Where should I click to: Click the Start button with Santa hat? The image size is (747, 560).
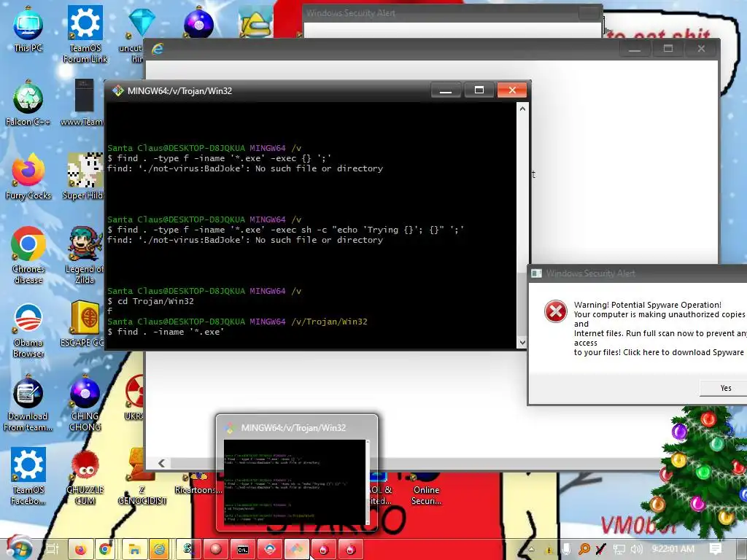tap(18, 548)
